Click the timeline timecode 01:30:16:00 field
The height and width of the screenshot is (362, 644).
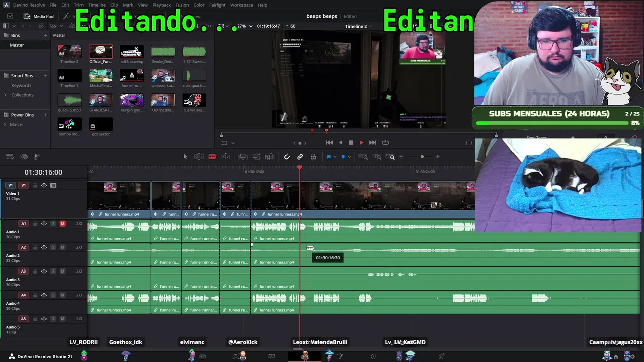[43, 172]
